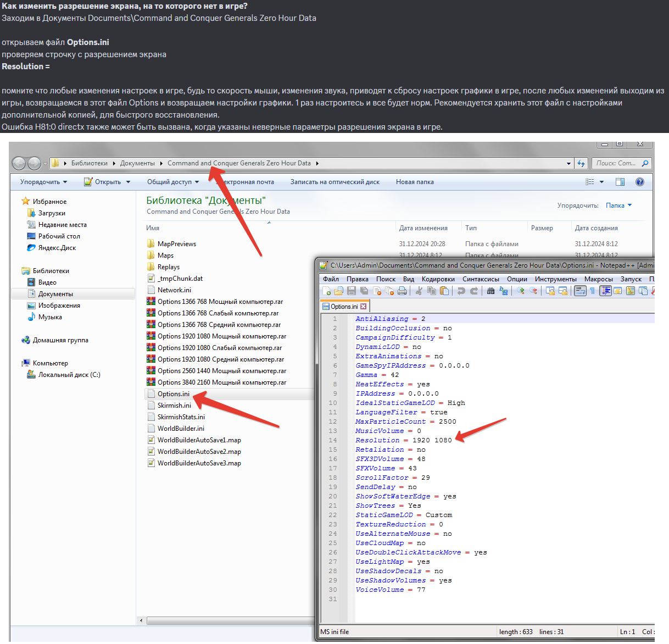Screen dimensions: 669x644
Task: Click Электронная почта button in Explorer
Action: [x=245, y=182]
